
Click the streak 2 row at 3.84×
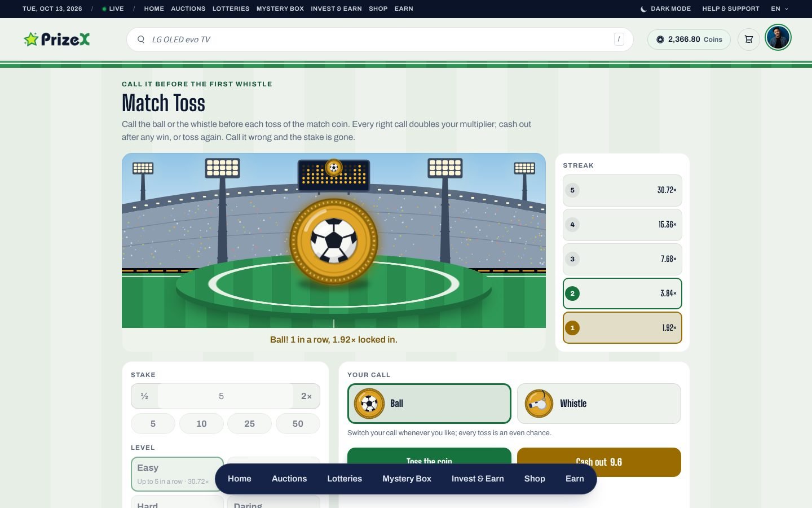pyautogui.click(x=623, y=294)
